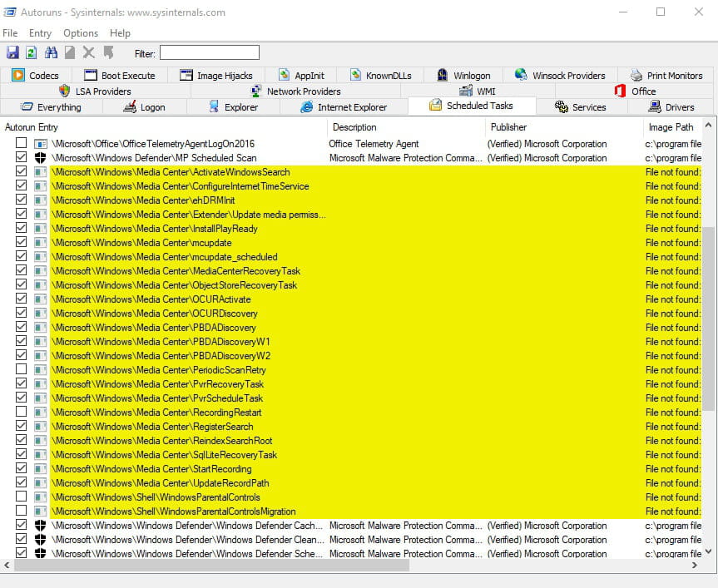Switch to the Services tab
This screenshot has width=718, height=588.
click(581, 107)
